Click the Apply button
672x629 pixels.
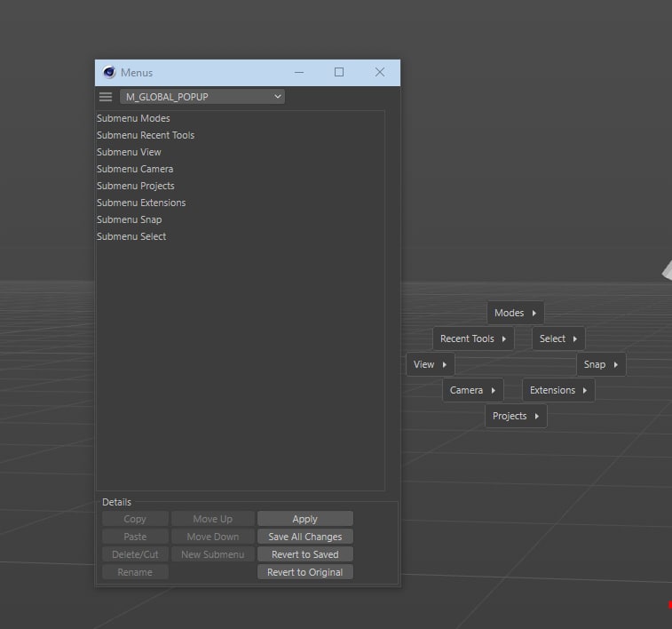[305, 519]
